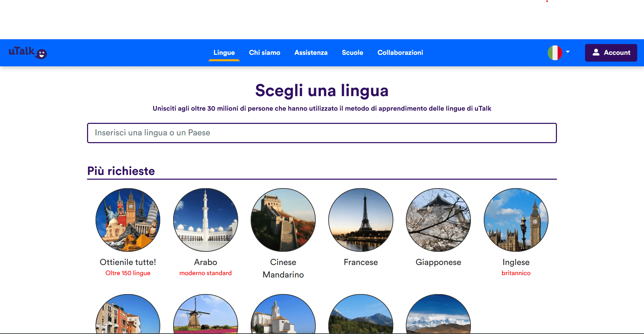This screenshot has width=644, height=334.
Task: Open the Cinese Mandarino course circle
Action: point(283,220)
